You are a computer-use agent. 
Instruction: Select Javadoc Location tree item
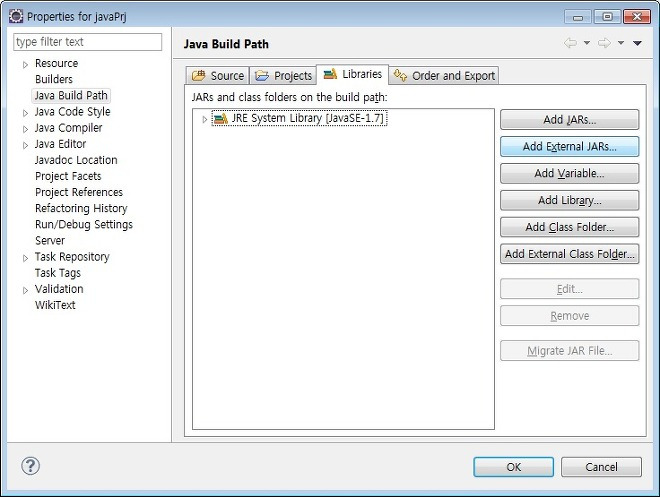[76, 160]
